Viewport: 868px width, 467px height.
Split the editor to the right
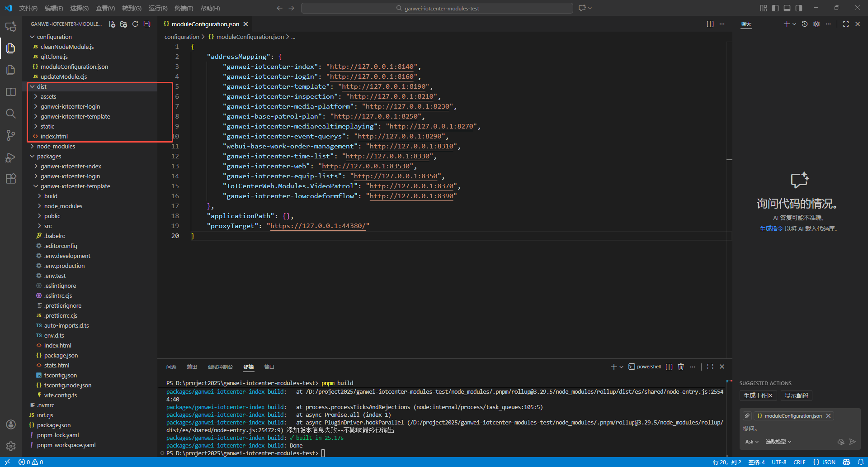tap(710, 24)
